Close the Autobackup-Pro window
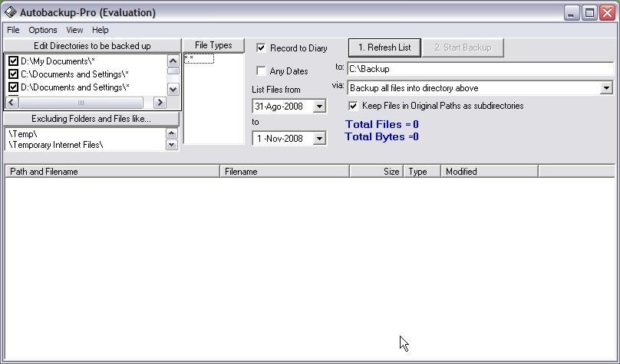This screenshot has width=620, height=364. tap(608, 13)
